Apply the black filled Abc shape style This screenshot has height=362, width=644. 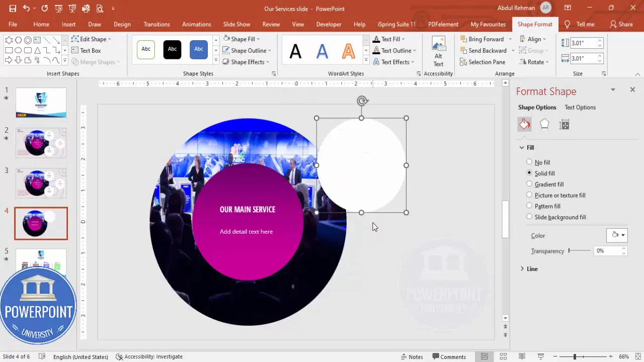click(172, 50)
